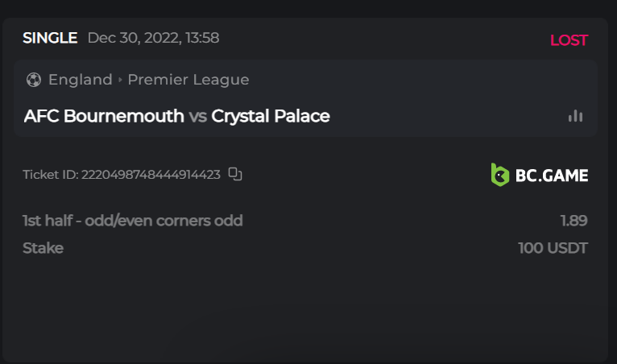This screenshot has width=617, height=364.
Task: Open match statistics bar chart icon
Action: pos(575,116)
